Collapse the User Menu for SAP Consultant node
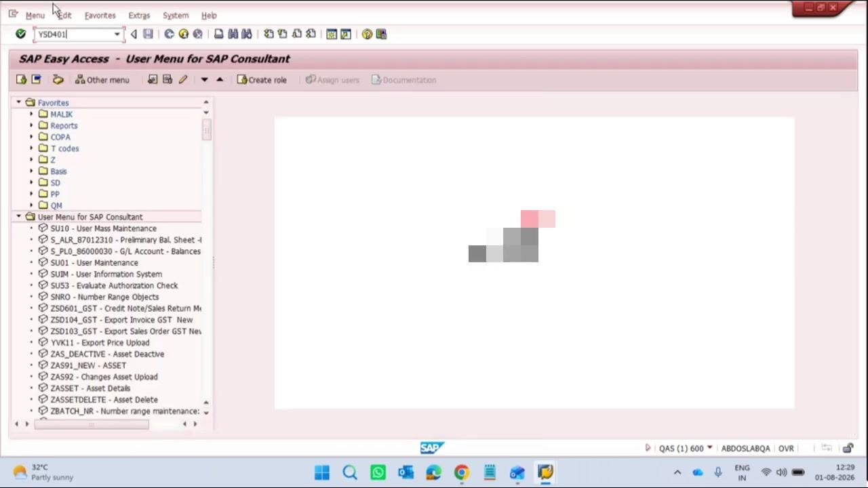This screenshot has height=488, width=868. tap(18, 217)
